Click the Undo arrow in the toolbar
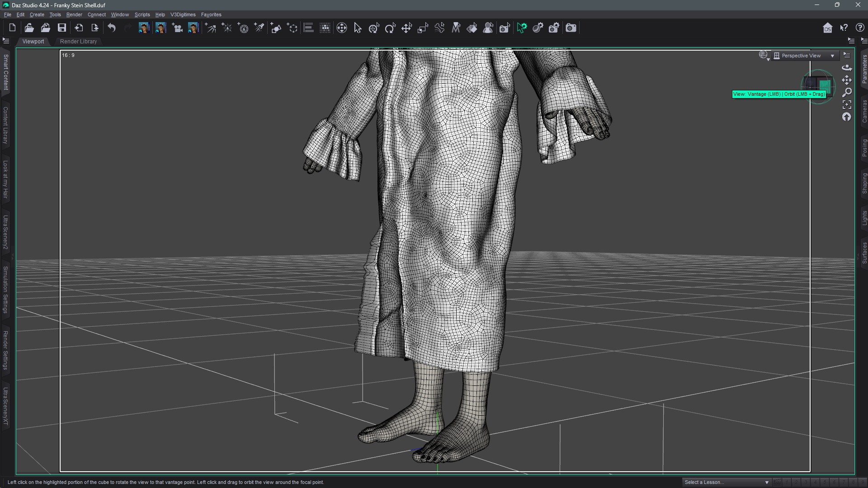 click(x=112, y=28)
